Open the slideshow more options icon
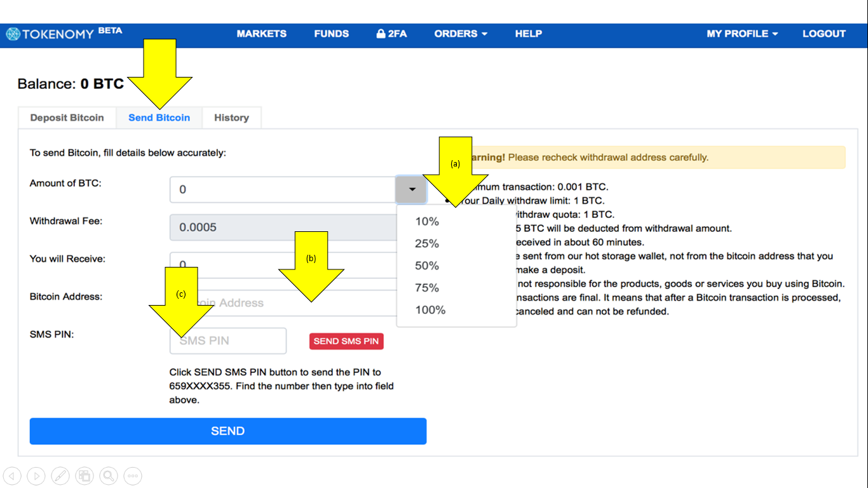Screen dimensions: 868x488 coord(132,475)
